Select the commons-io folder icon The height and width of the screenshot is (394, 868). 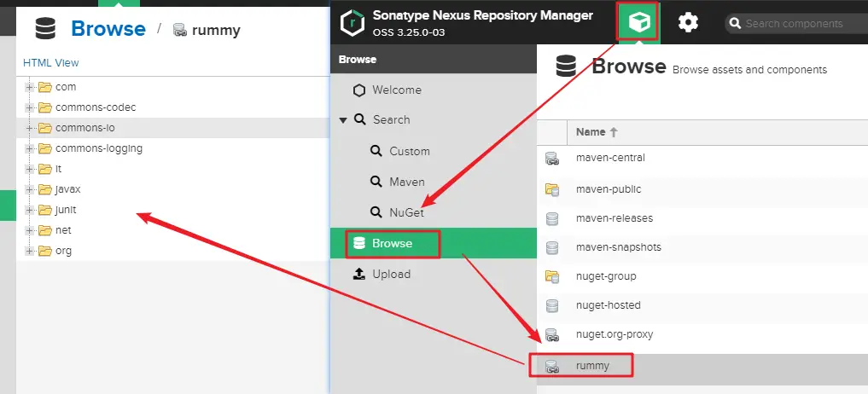coord(45,128)
